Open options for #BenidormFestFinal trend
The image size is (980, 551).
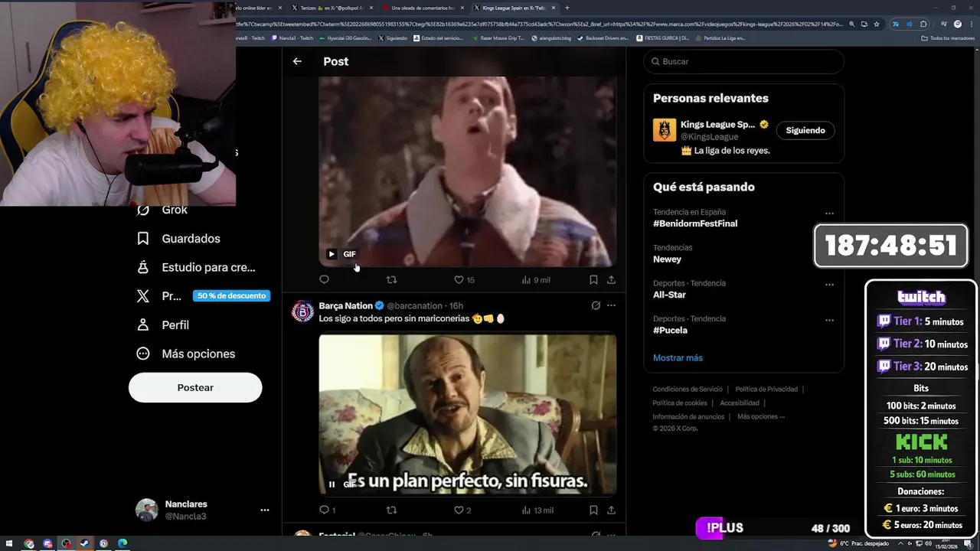[829, 214]
